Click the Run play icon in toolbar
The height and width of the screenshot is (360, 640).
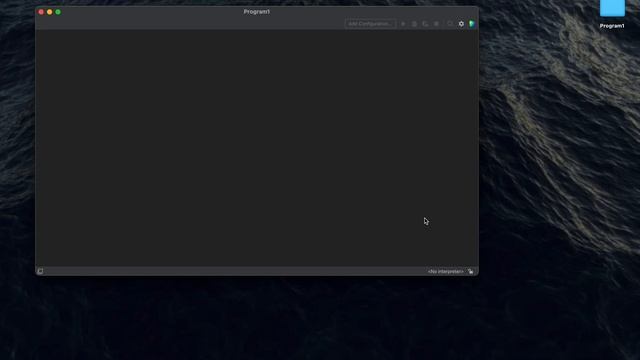(x=403, y=24)
